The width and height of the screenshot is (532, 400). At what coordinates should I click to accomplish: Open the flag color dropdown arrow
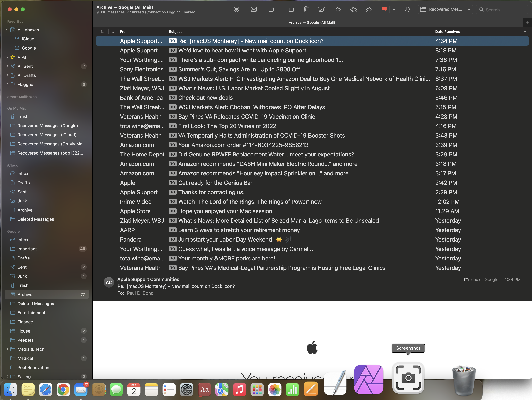[394, 10]
